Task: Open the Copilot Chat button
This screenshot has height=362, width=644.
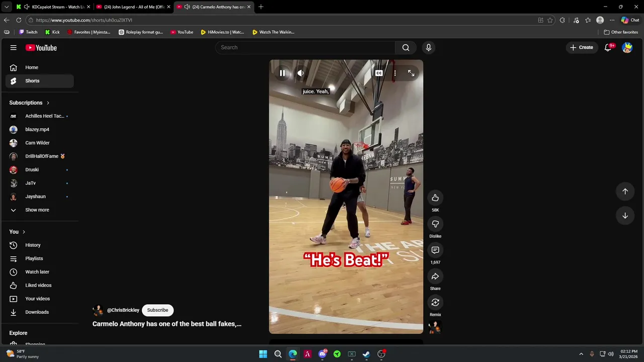Action: pyautogui.click(x=630, y=20)
